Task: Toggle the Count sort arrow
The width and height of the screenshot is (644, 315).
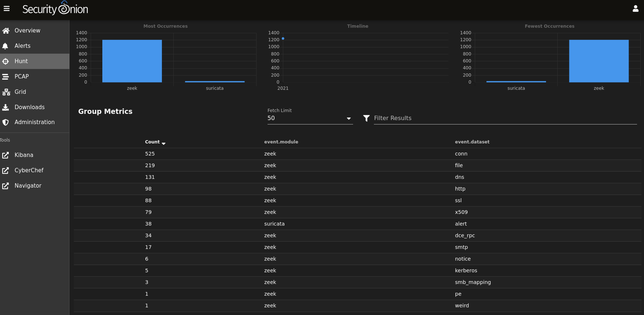Action: 164,143
